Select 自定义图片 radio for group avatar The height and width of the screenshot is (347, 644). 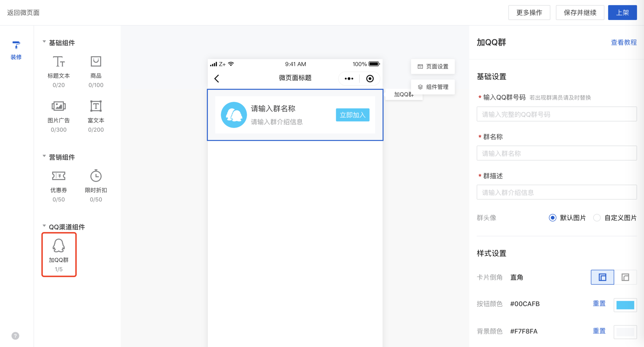pyautogui.click(x=597, y=218)
